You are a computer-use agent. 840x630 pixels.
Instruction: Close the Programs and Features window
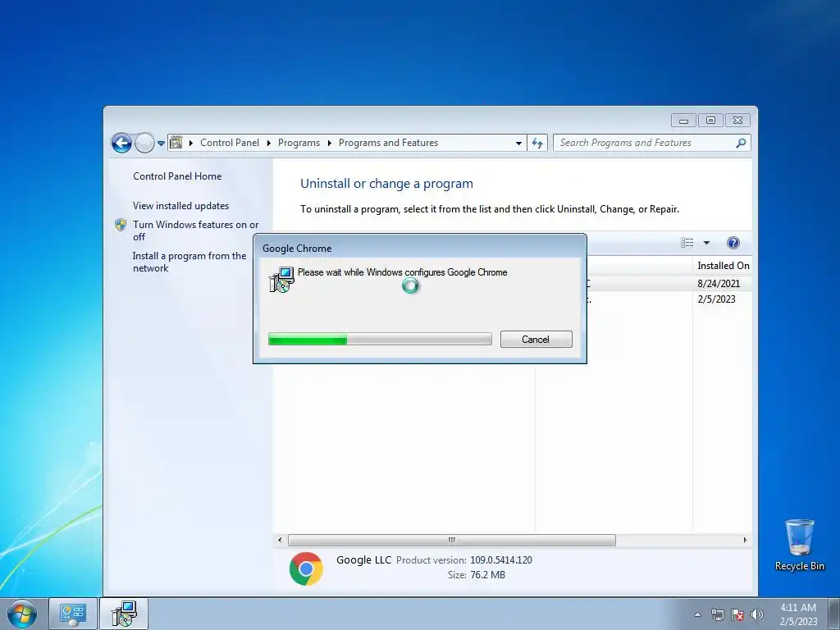(737, 121)
